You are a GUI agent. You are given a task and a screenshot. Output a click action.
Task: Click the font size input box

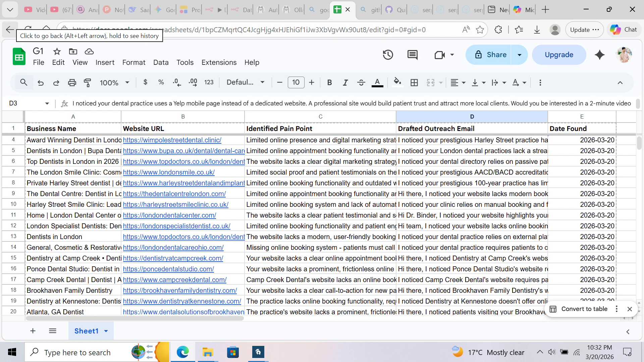point(296,83)
